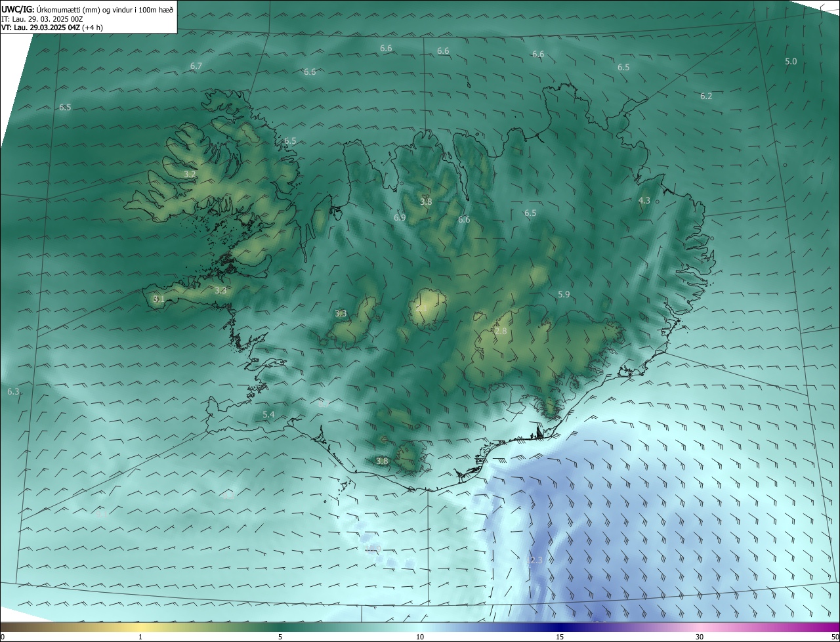Click the 6.7 value label

(196, 66)
